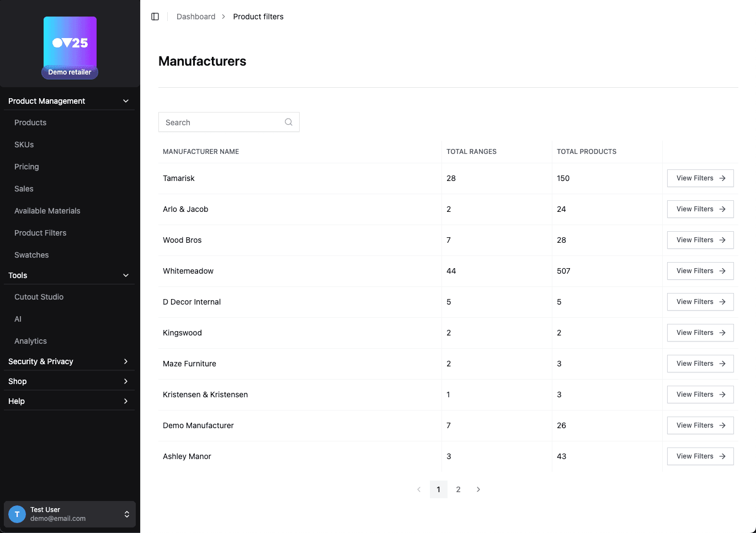The image size is (756, 533).
Task: Navigate to Dashboard via breadcrumb
Action: pyautogui.click(x=196, y=17)
